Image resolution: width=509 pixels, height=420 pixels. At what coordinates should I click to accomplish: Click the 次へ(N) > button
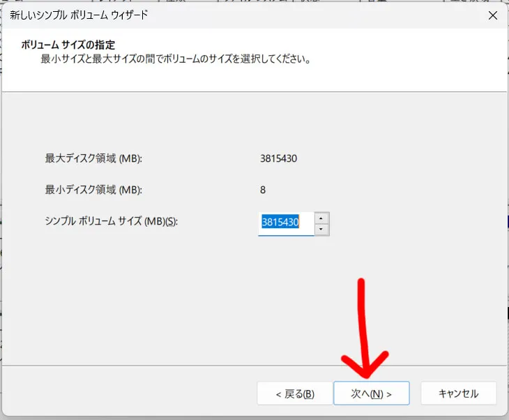372,393
